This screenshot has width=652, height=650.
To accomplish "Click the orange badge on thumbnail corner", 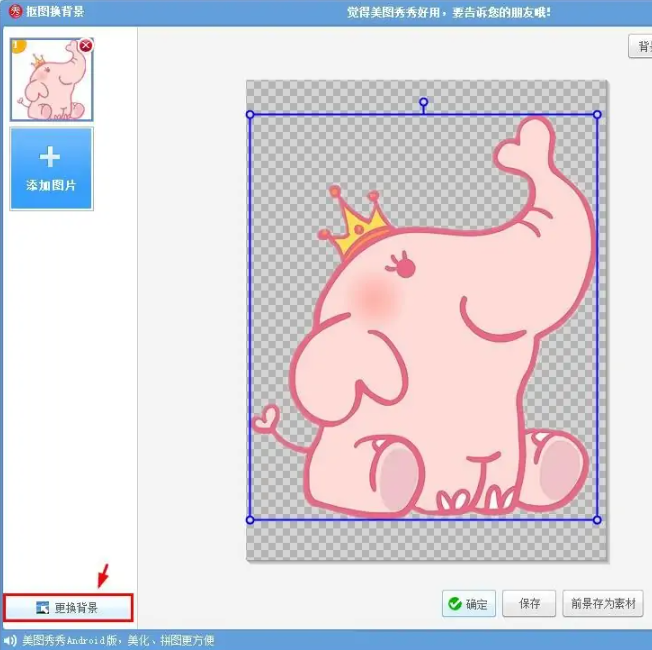I will click(17, 46).
